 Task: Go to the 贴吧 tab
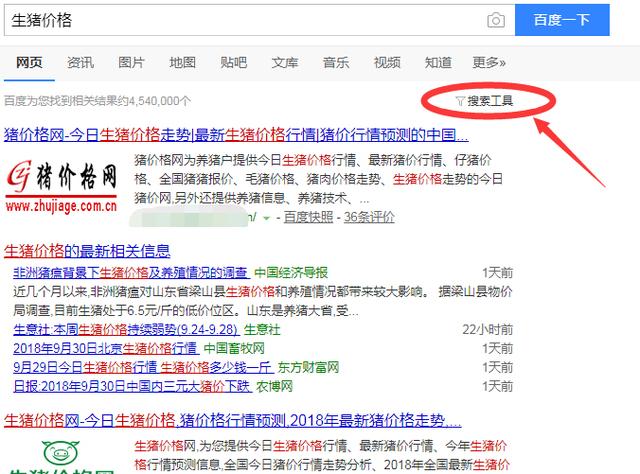pos(233,62)
